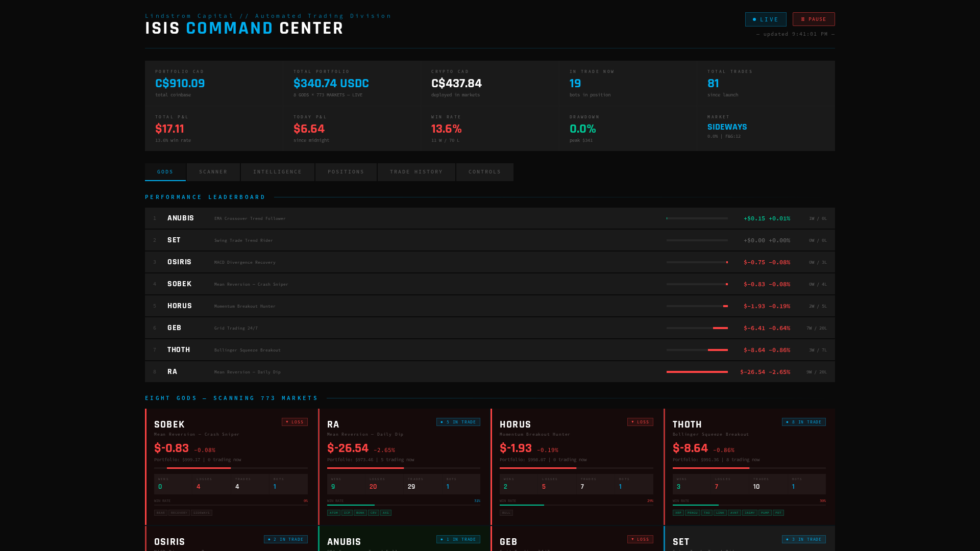Click the Total Portfolio $340.74 USDC tile

[352, 83]
